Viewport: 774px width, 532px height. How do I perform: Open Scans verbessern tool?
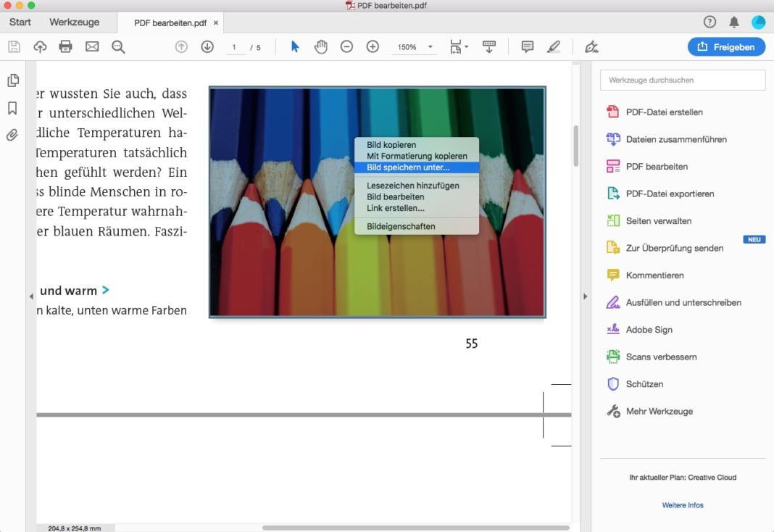point(652,357)
